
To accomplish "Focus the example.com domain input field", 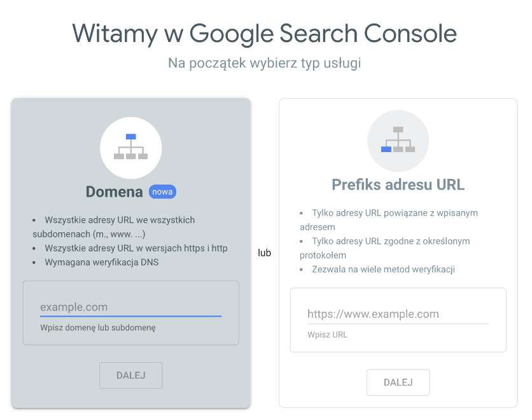I will tap(130, 307).
